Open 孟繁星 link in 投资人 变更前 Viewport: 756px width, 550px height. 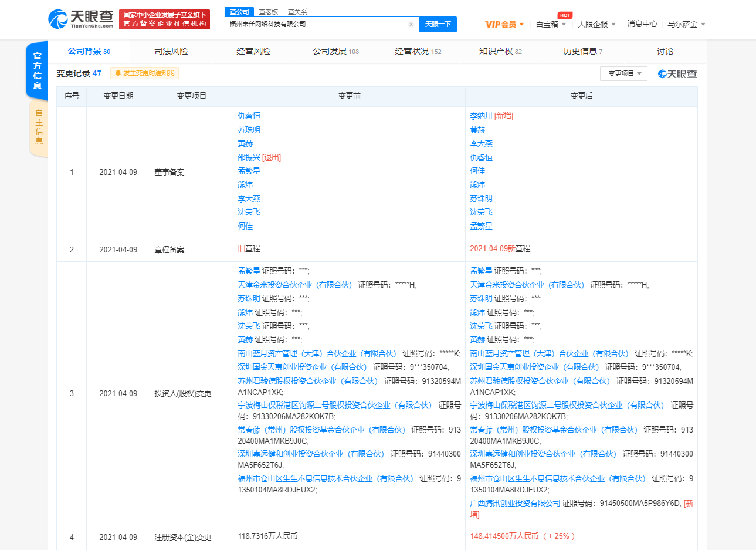249,271
